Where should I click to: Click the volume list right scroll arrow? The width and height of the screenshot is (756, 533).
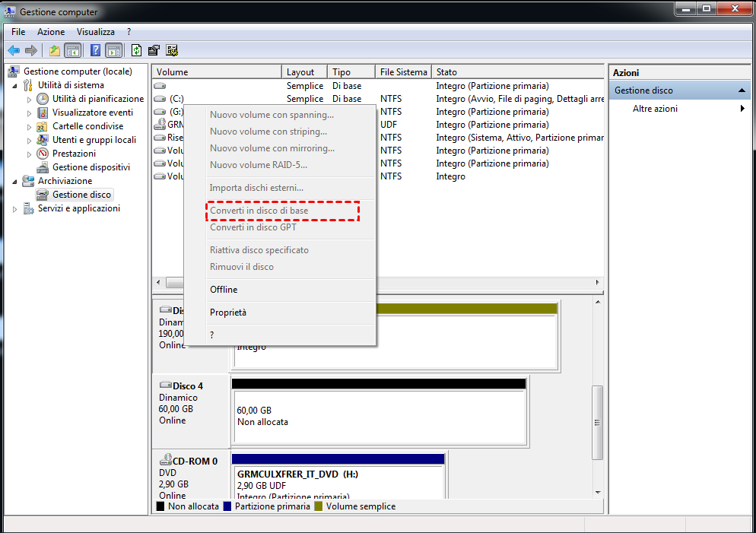tap(597, 282)
